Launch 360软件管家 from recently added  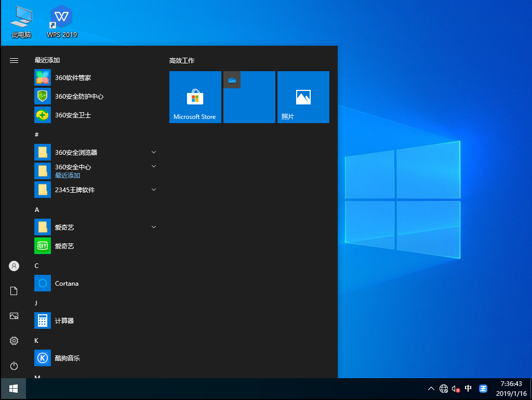tap(95, 78)
